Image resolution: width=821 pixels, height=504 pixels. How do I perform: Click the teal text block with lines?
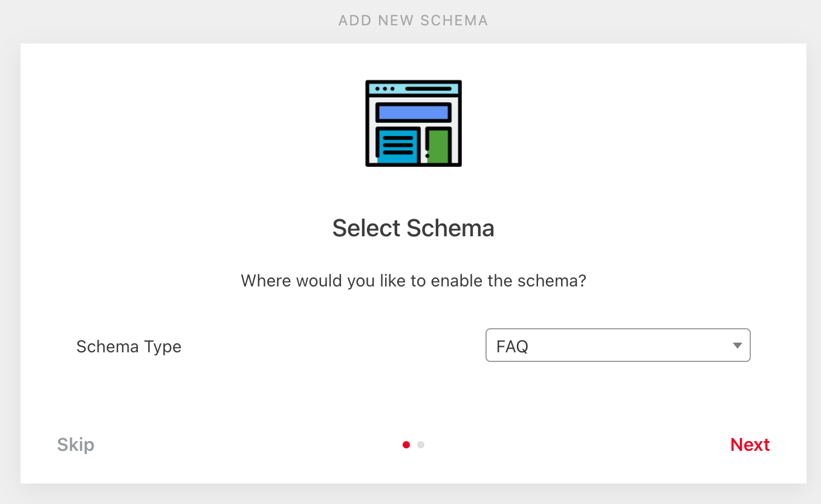398,146
